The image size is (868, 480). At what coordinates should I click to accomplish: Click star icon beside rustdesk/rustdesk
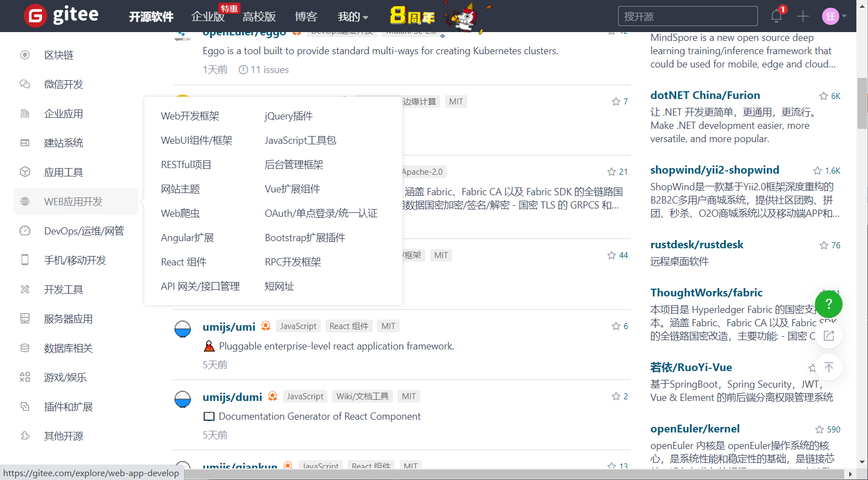(824, 246)
